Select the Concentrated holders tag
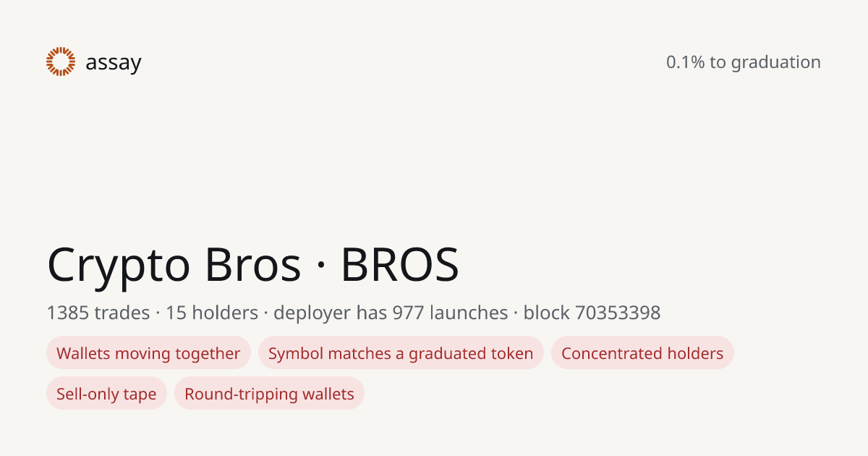Image resolution: width=868 pixels, height=456 pixels. pos(642,353)
